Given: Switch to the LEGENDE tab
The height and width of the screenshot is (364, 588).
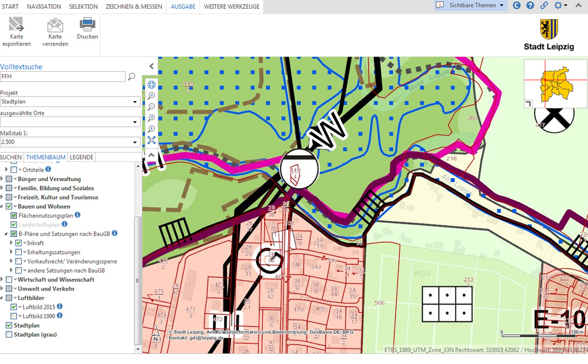Looking at the screenshot, I should (81, 158).
